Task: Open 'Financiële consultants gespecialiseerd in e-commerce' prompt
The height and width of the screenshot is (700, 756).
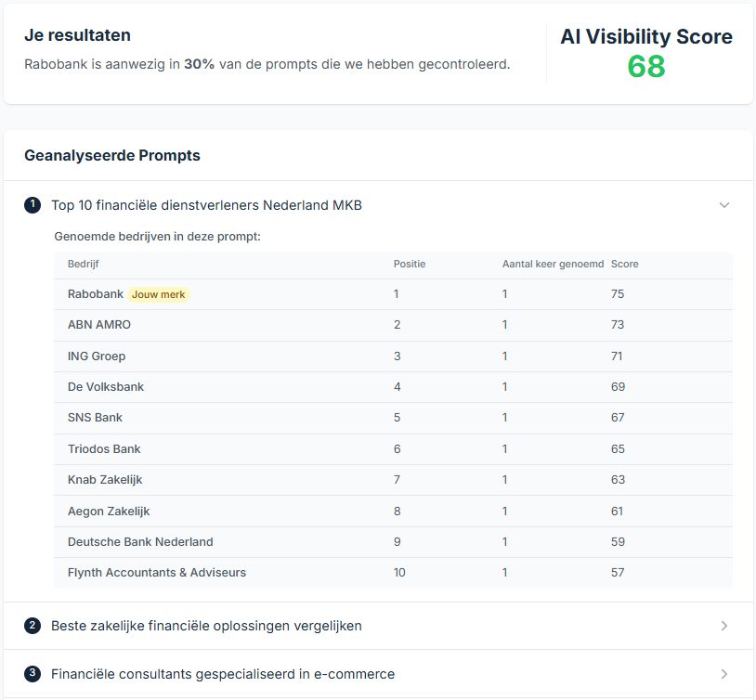Action: coord(223,674)
